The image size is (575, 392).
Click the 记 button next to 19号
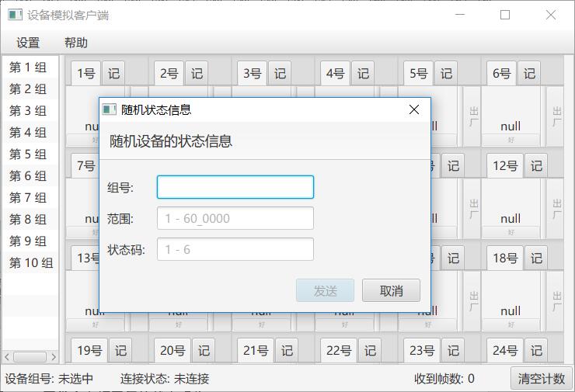click(x=120, y=350)
